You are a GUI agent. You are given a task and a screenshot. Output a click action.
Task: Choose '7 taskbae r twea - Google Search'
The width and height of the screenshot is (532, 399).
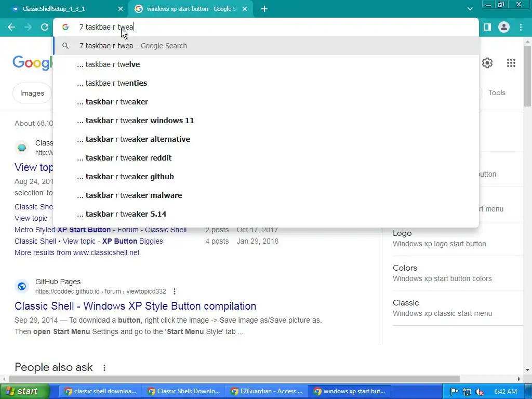(x=266, y=46)
